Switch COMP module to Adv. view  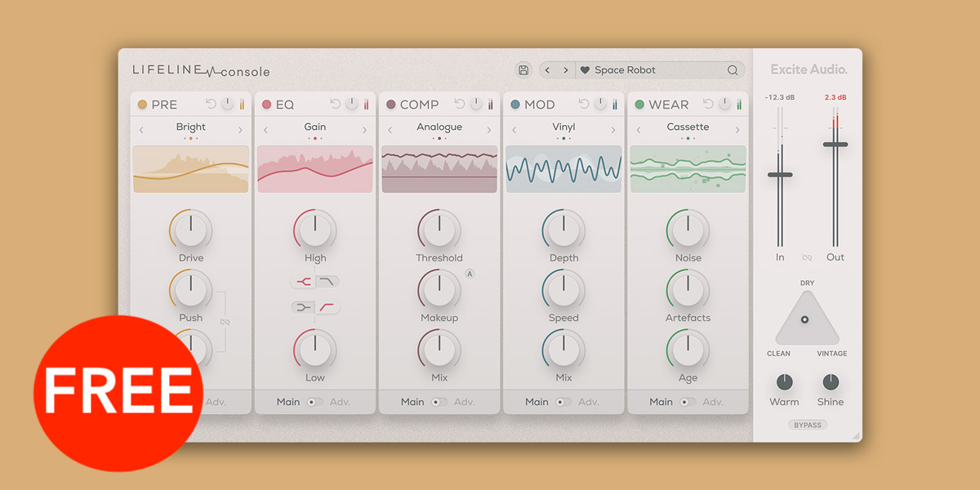(x=464, y=402)
